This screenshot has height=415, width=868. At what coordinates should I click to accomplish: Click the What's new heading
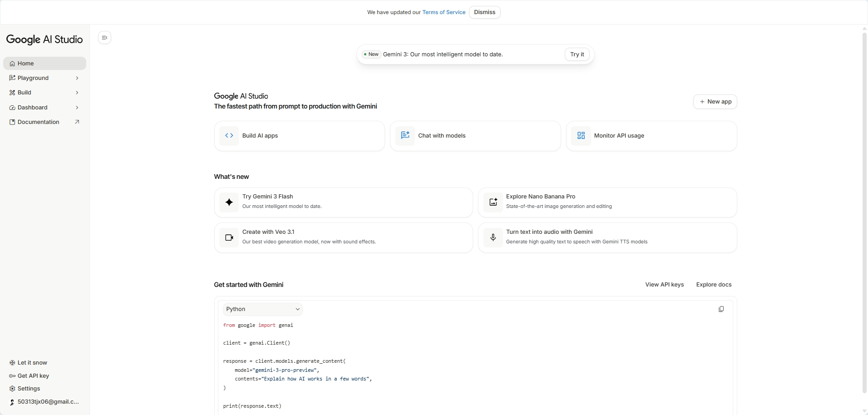tap(232, 177)
